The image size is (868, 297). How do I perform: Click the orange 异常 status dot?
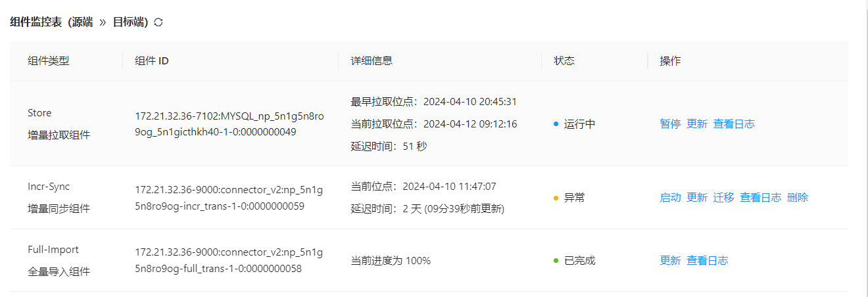coord(556,197)
